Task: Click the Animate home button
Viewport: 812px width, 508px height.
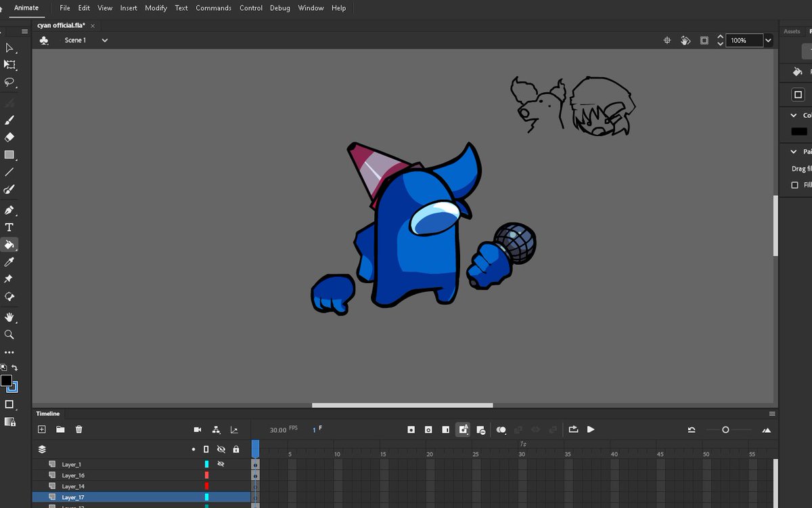Action: (26, 8)
